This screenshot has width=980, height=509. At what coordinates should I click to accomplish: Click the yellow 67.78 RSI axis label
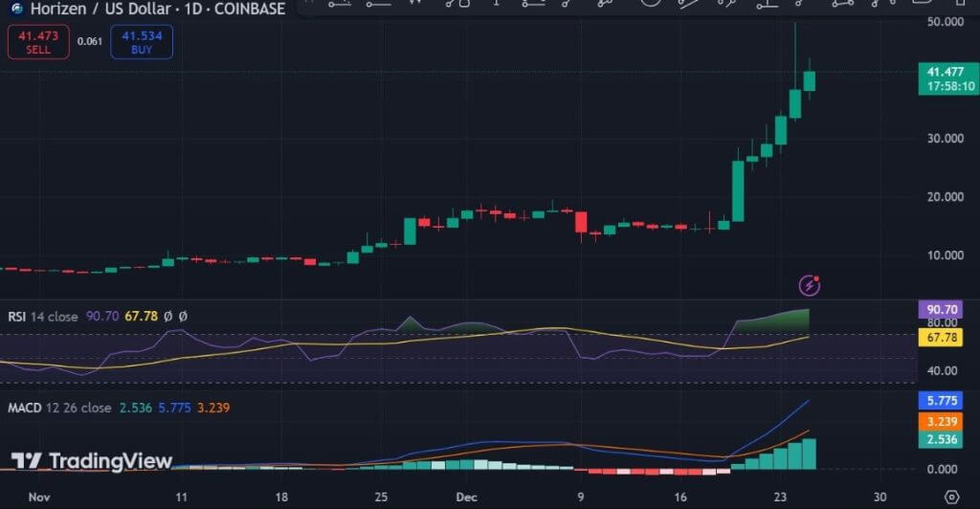[x=942, y=338]
